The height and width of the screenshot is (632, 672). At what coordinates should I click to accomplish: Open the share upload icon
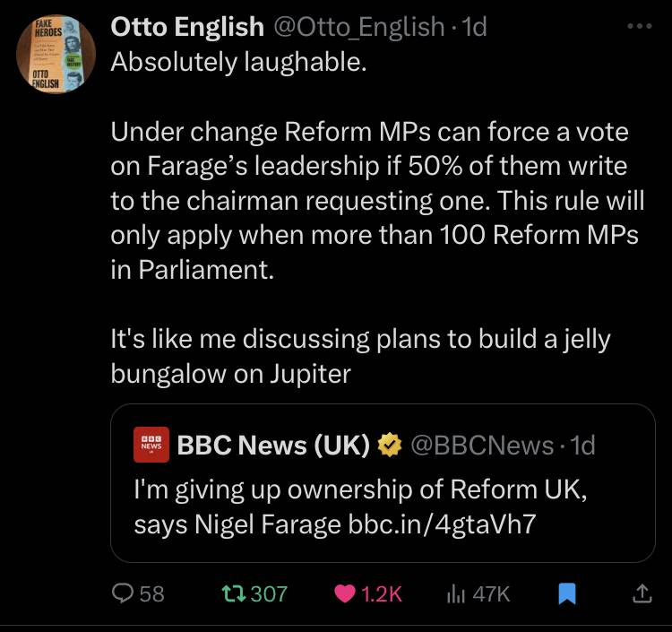click(642, 593)
